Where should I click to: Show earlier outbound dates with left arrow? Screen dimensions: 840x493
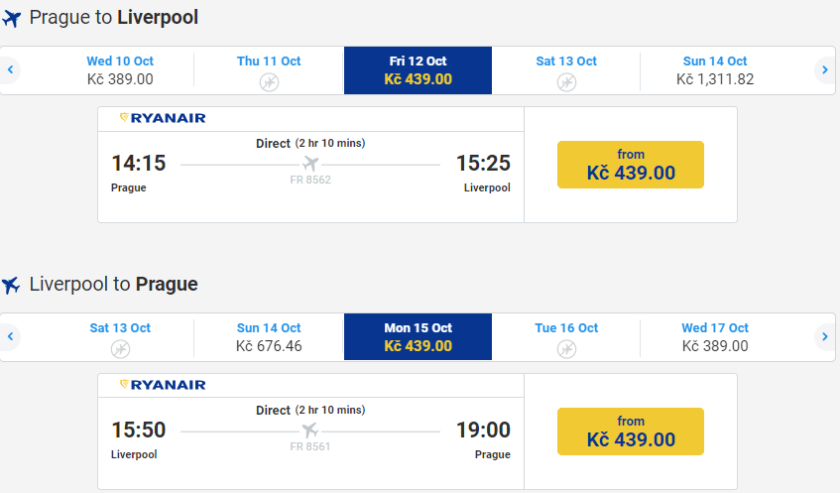click(x=11, y=70)
